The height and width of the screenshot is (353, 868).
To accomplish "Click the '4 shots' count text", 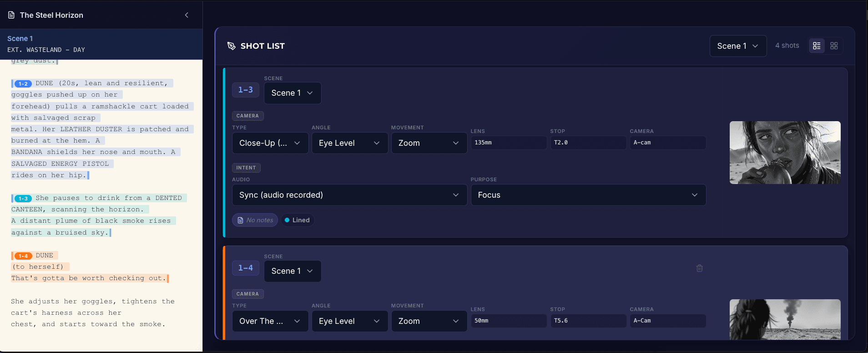I will [x=787, y=46].
